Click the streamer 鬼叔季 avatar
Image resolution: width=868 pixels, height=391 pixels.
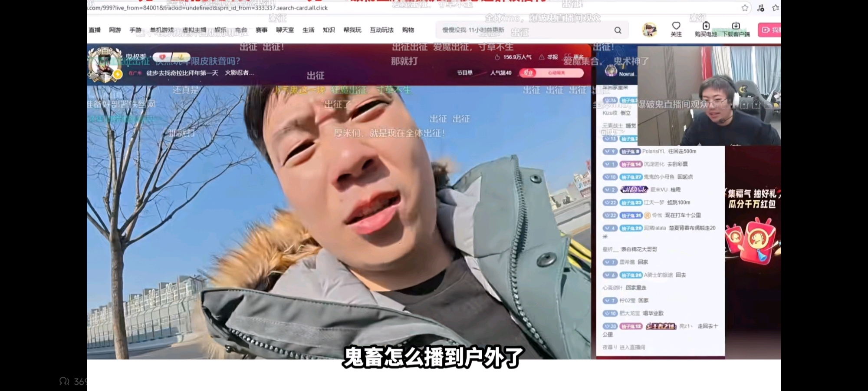(x=104, y=64)
